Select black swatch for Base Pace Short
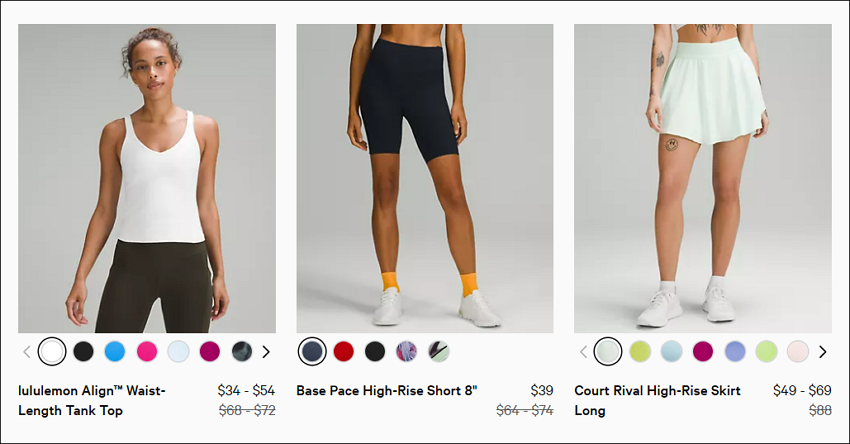Screen dimensions: 850x444 coord(375,351)
